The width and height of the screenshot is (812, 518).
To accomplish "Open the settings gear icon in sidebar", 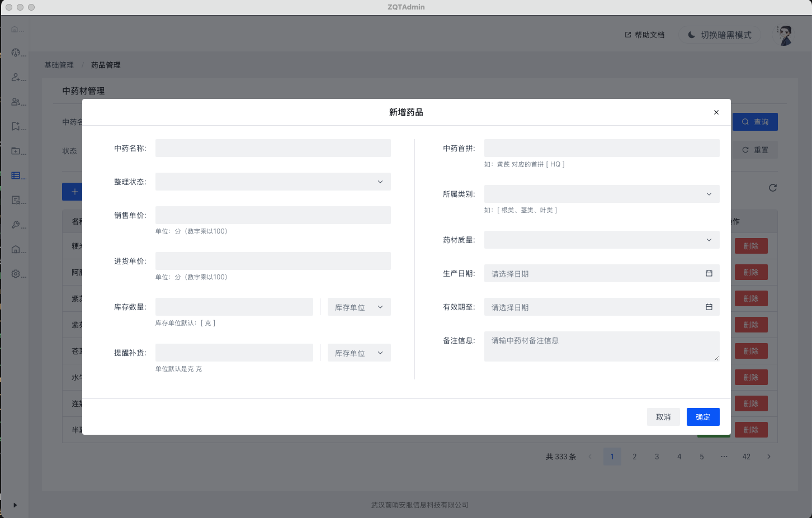I will (16, 274).
